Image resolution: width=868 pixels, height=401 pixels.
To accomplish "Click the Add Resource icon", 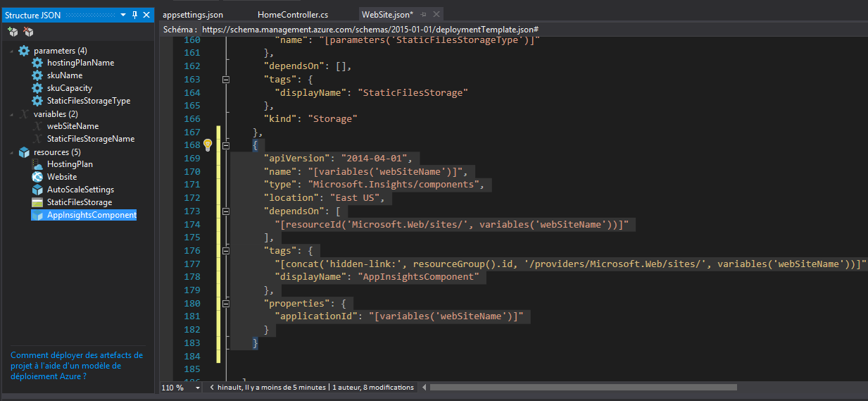I will pos(13,32).
